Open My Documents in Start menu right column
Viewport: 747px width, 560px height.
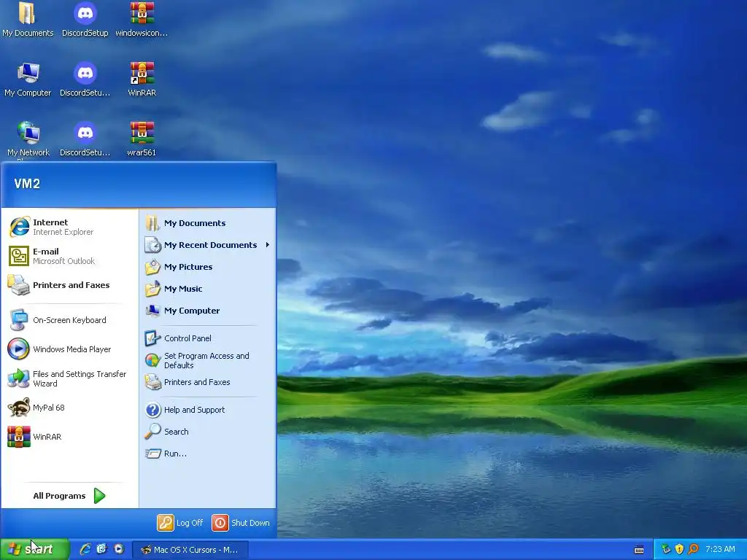pyautogui.click(x=207, y=223)
